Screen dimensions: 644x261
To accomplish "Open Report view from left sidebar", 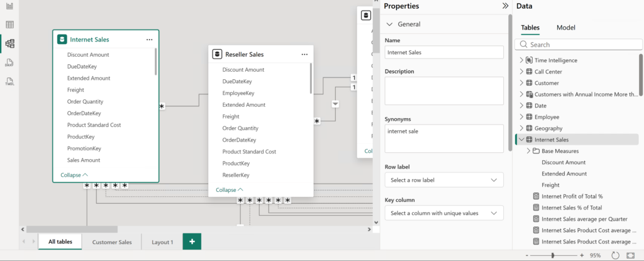I will pyautogui.click(x=9, y=6).
